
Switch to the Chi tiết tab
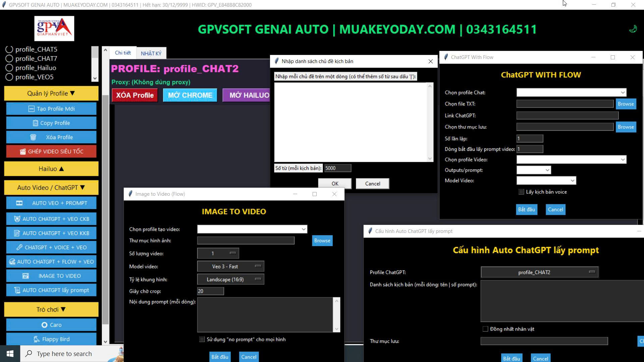[123, 53]
